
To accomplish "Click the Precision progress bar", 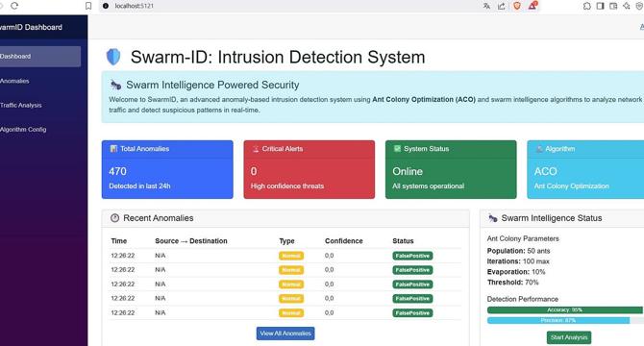I will [558, 320].
